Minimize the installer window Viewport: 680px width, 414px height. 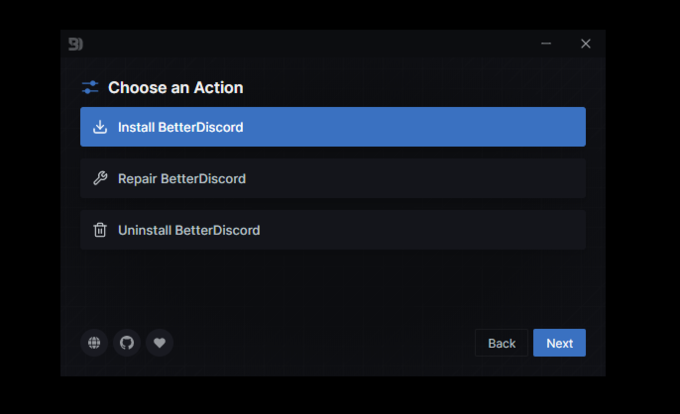pos(546,43)
